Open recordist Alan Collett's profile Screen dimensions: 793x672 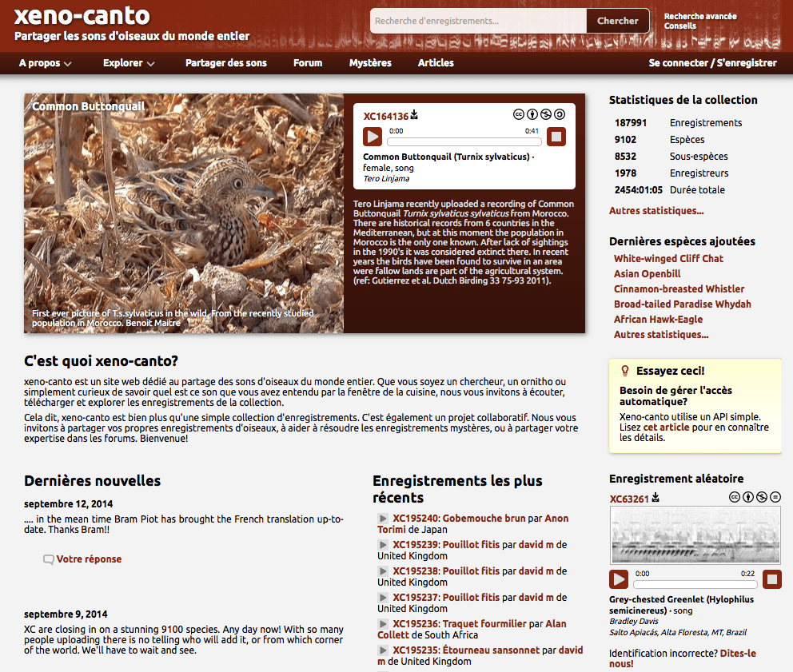pos(472,630)
